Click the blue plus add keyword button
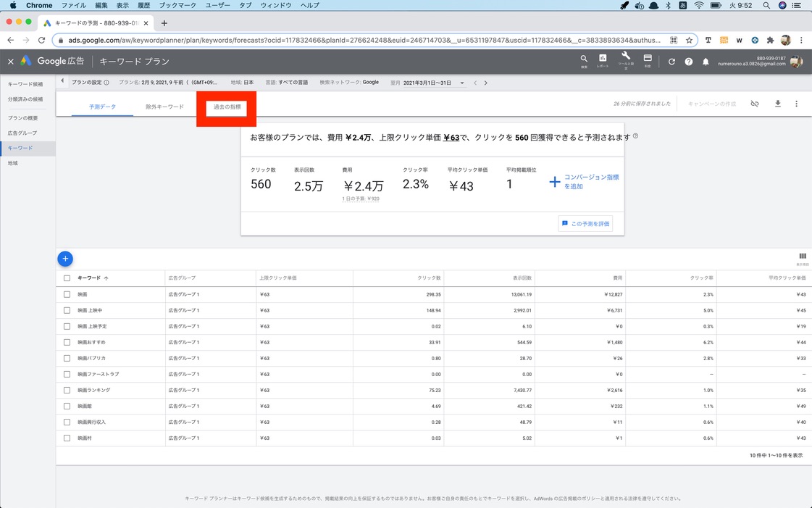This screenshot has width=812, height=508. tap(65, 259)
